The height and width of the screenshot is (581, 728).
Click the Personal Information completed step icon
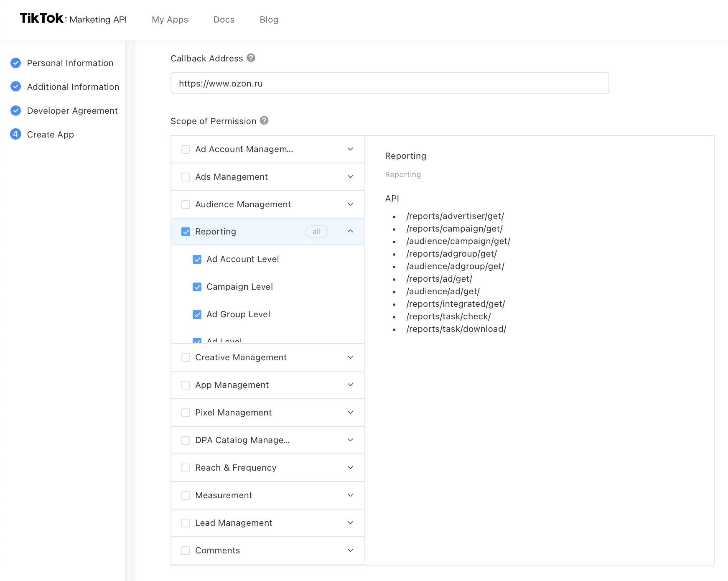(x=15, y=63)
